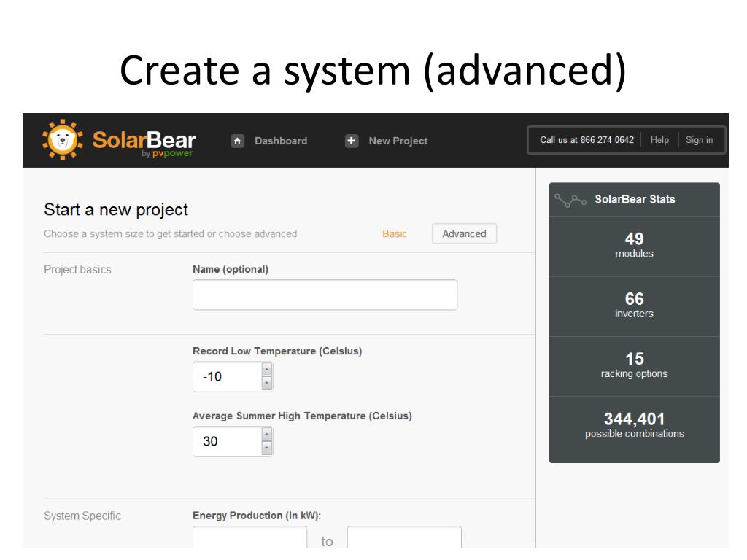Click the SolarBear Stats panel heading
This screenshot has width=747, height=560.
pyautogui.click(x=635, y=200)
